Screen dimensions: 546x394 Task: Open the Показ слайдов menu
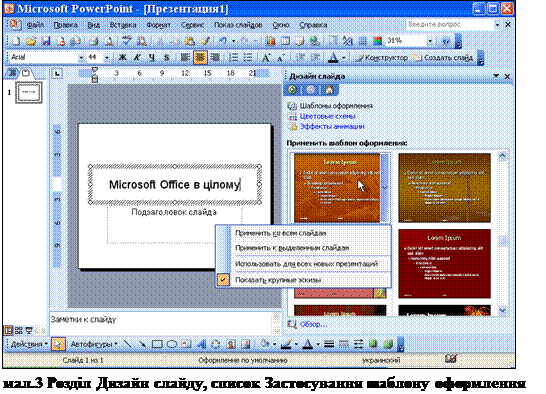tap(238, 25)
